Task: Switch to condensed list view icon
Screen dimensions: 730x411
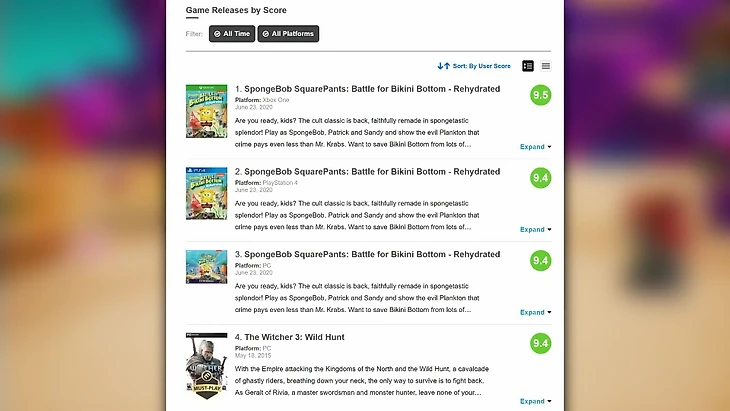Action: point(546,66)
